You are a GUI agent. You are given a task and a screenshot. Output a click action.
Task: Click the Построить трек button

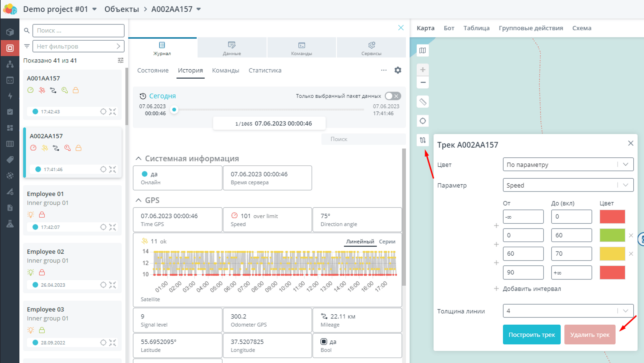532,335
